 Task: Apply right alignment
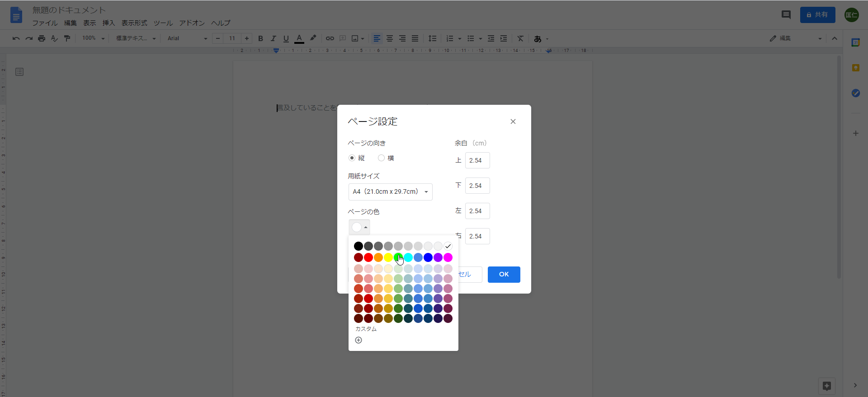pyautogui.click(x=402, y=38)
